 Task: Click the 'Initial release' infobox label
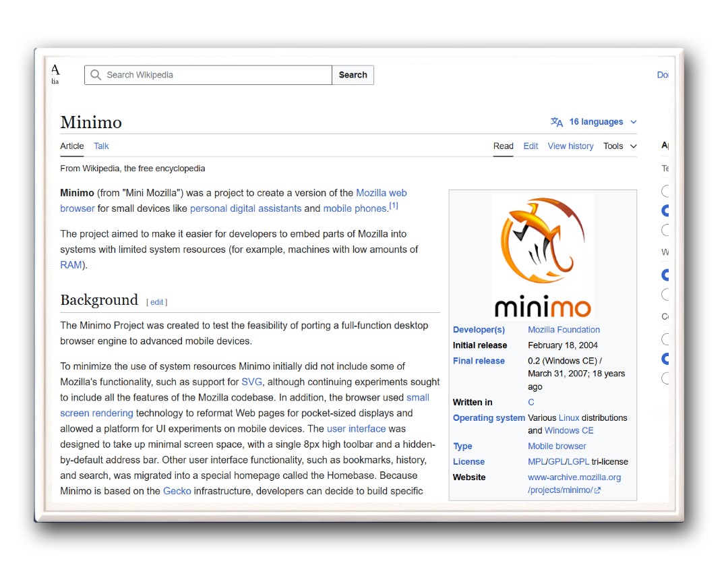[480, 345]
